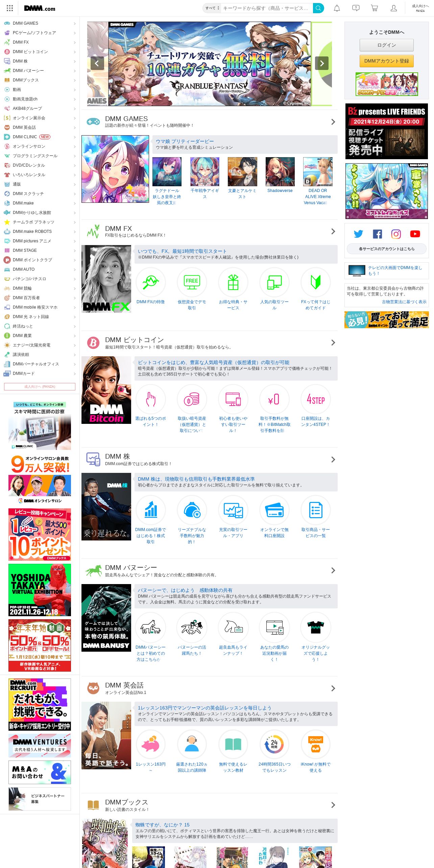Click the bar chart DMM.com証券 icon
This screenshot has width=434, height=868.
pos(151,510)
